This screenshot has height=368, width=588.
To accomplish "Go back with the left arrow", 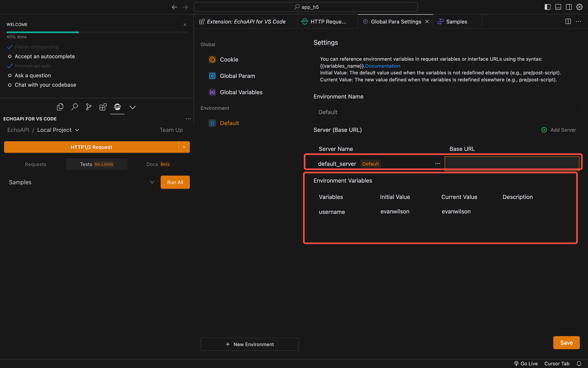I will click(x=174, y=7).
